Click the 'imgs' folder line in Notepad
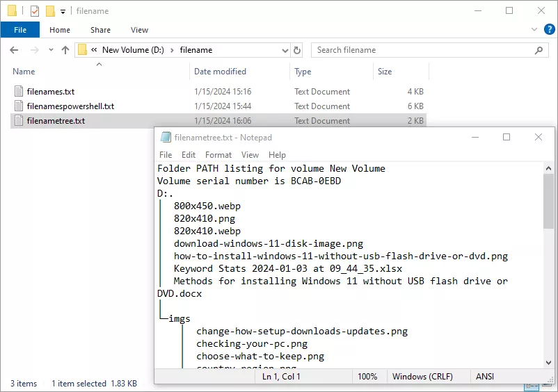Screen dimensions: 558x392 coord(180,318)
